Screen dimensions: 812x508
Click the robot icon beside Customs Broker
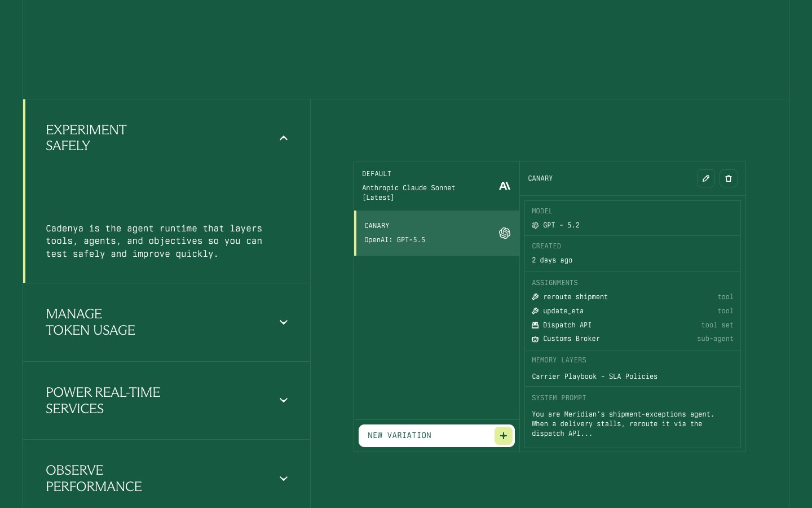tap(535, 339)
